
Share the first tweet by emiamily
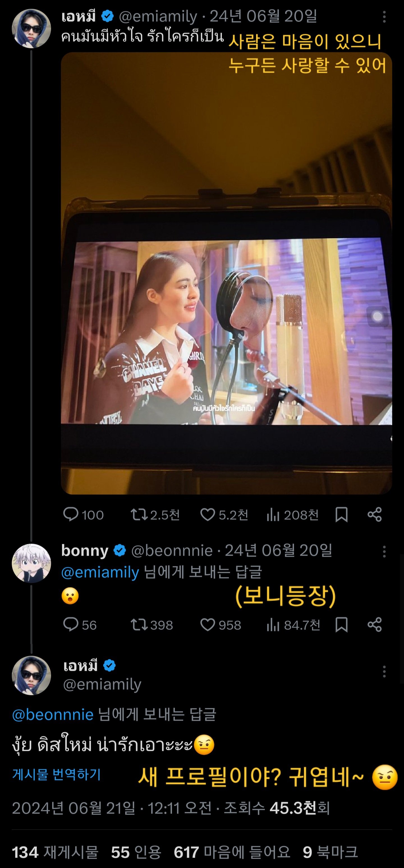374,515
